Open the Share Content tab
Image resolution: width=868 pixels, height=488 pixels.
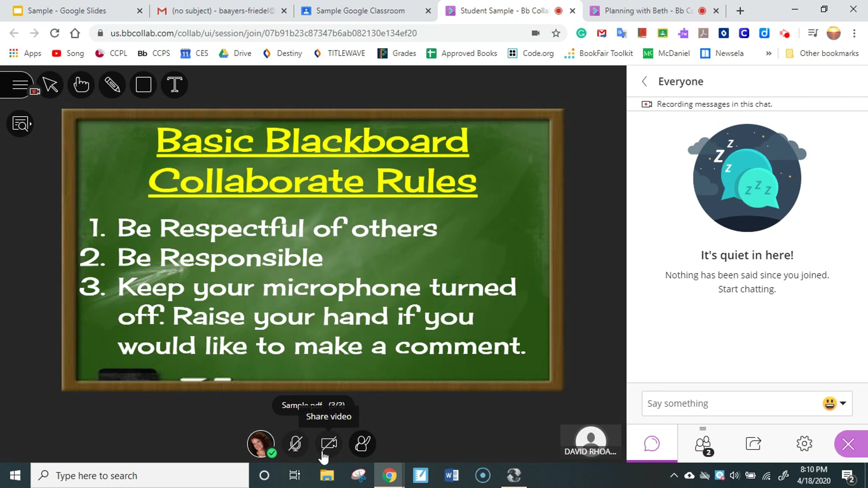click(753, 444)
